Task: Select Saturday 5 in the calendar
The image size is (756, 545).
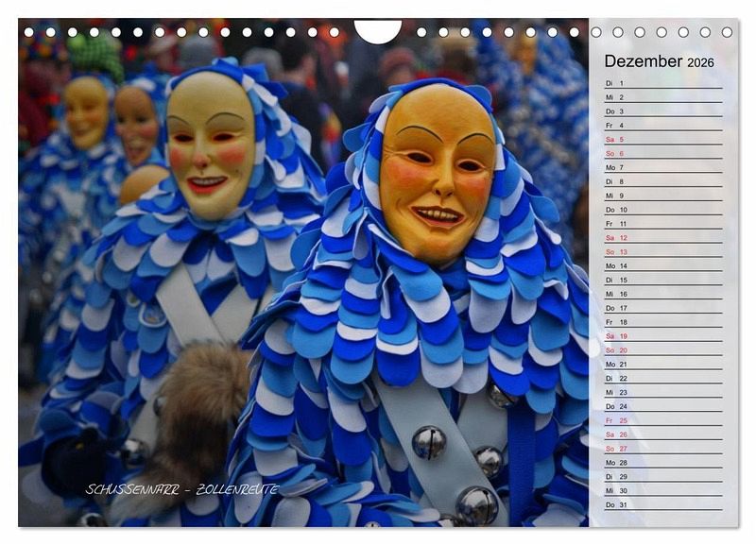Action: [x=661, y=139]
